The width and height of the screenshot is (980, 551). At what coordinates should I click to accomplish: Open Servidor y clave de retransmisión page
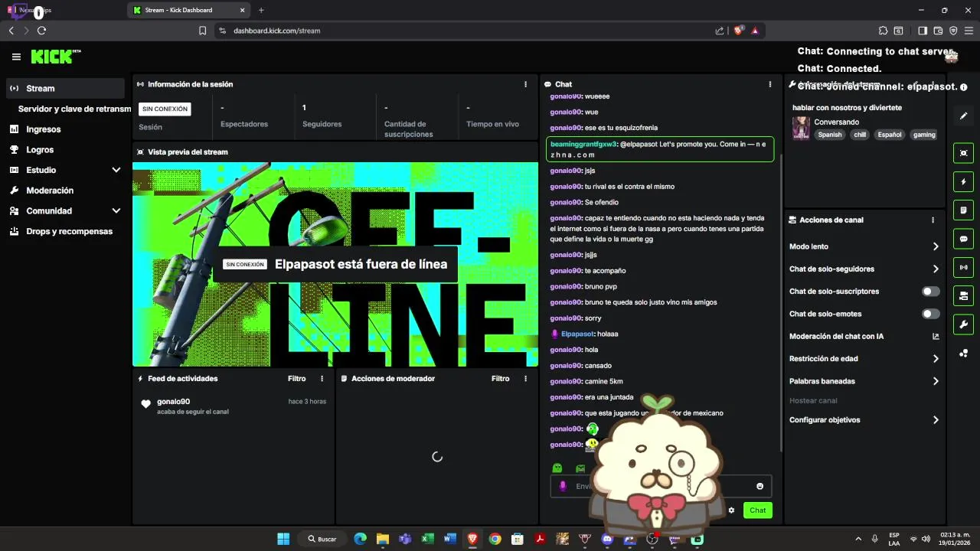tap(74, 109)
